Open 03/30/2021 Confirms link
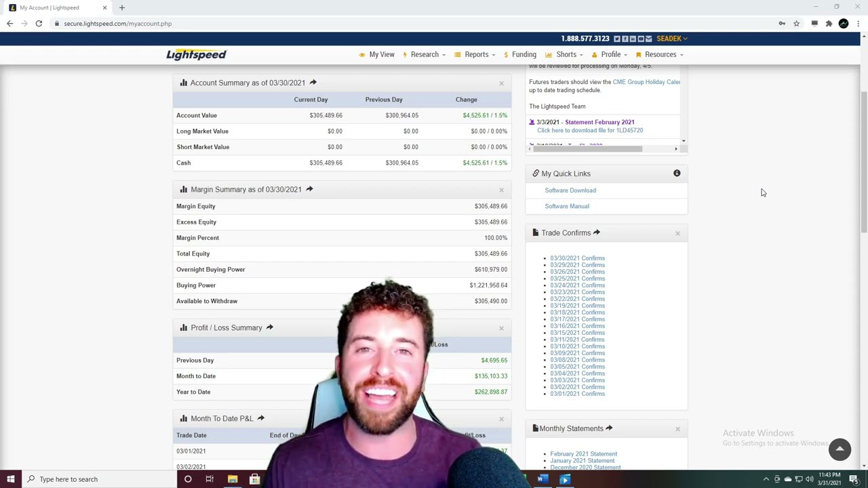Viewport: 868px width, 488px height. (577, 258)
